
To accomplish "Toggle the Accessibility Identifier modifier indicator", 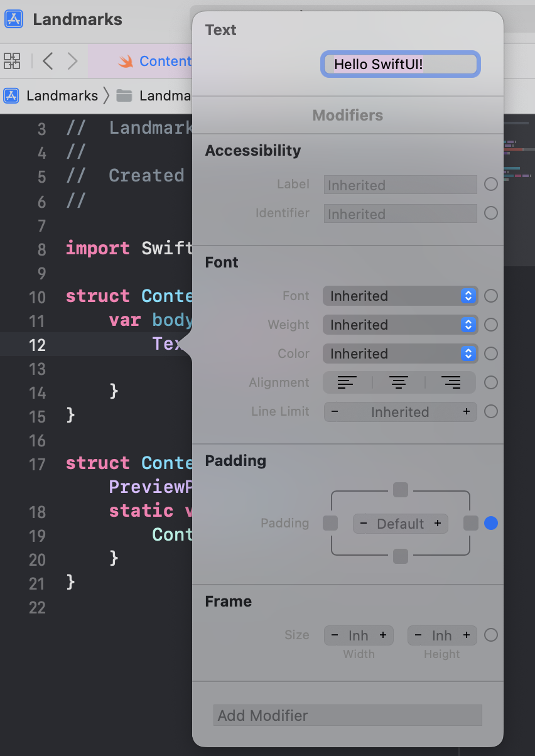I will tap(491, 213).
